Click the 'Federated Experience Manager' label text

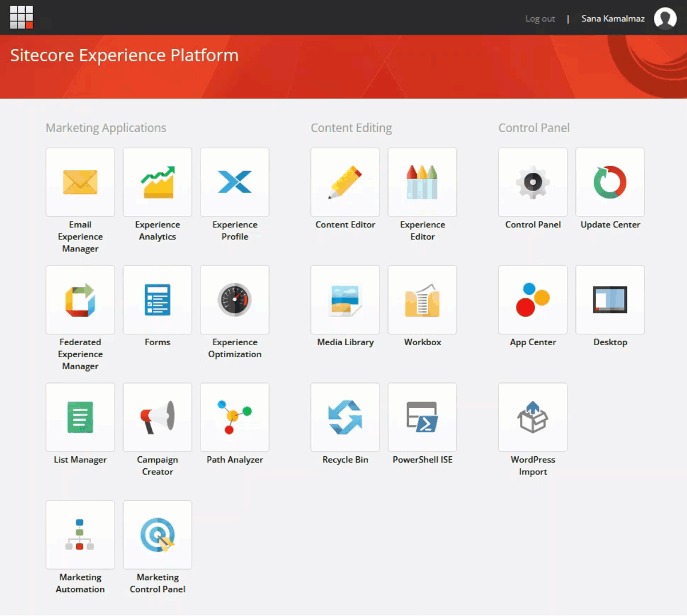click(x=80, y=354)
